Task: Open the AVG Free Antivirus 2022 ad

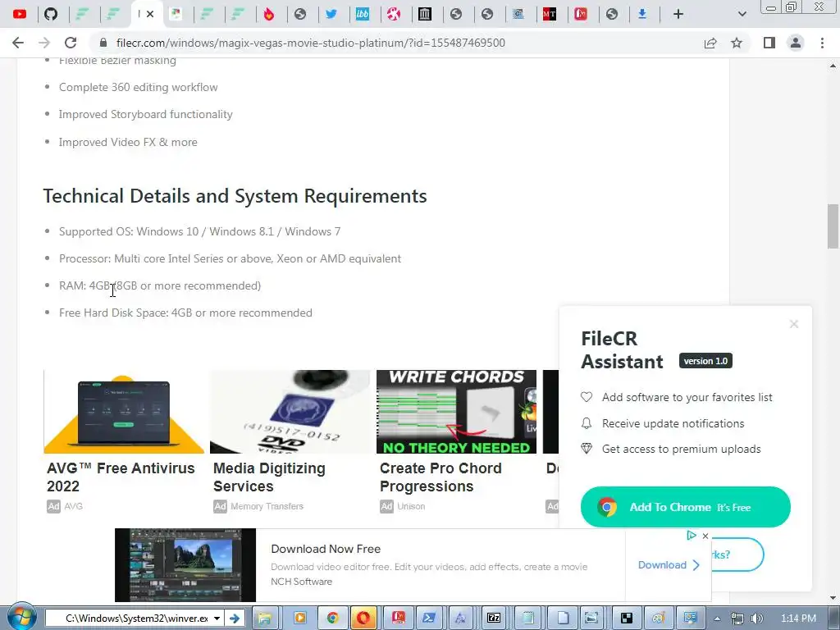Action: 121,477
